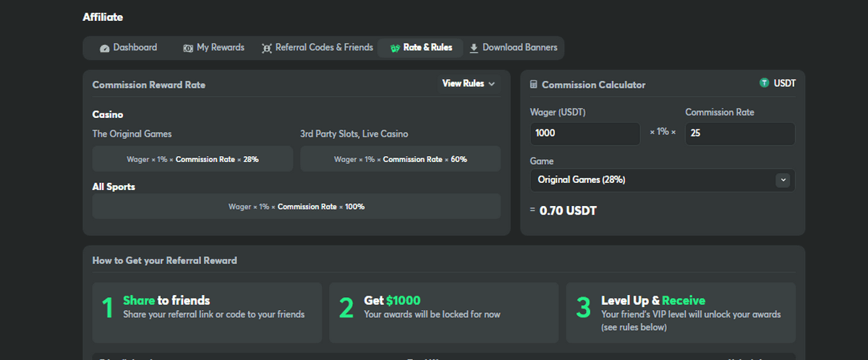868x360 pixels.
Task: Go to Referral Codes & Friends tab
Action: 324,48
